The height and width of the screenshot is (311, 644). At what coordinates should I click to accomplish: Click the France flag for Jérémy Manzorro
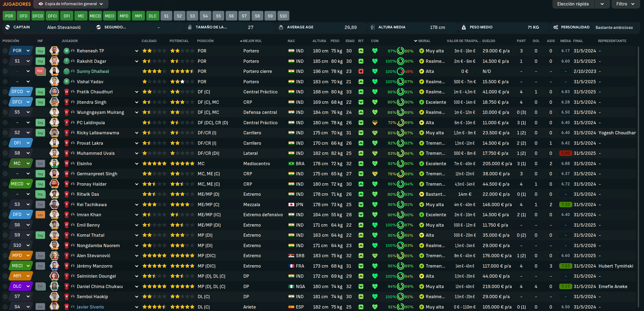pos(291,266)
